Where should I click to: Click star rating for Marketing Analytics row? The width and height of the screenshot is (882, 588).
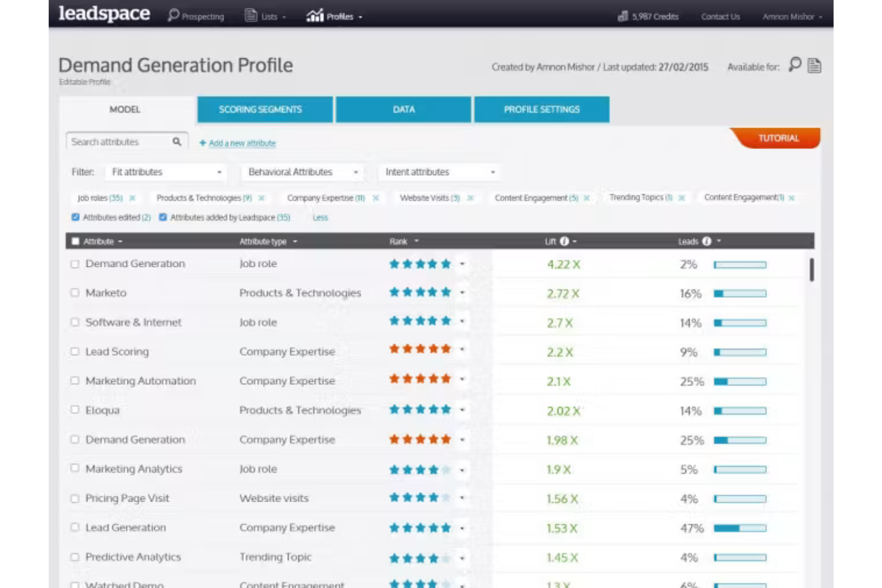[x=420, y=469]
